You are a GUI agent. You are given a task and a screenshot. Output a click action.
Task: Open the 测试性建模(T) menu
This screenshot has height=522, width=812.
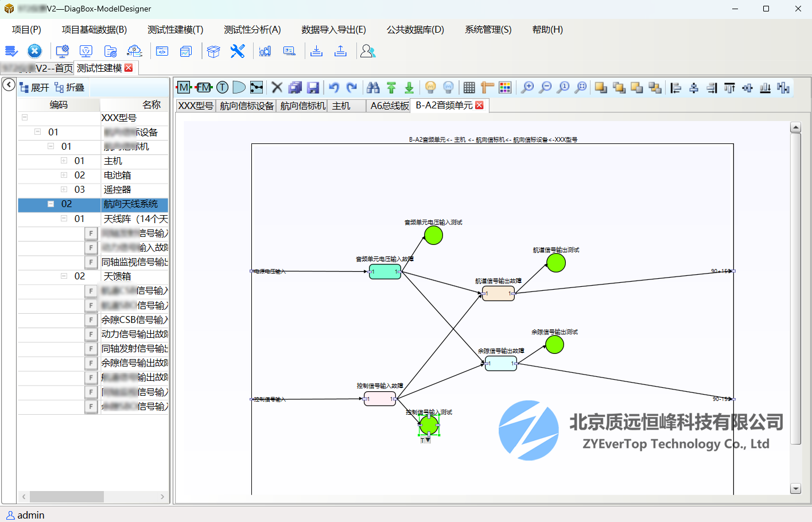coord(175,29)
